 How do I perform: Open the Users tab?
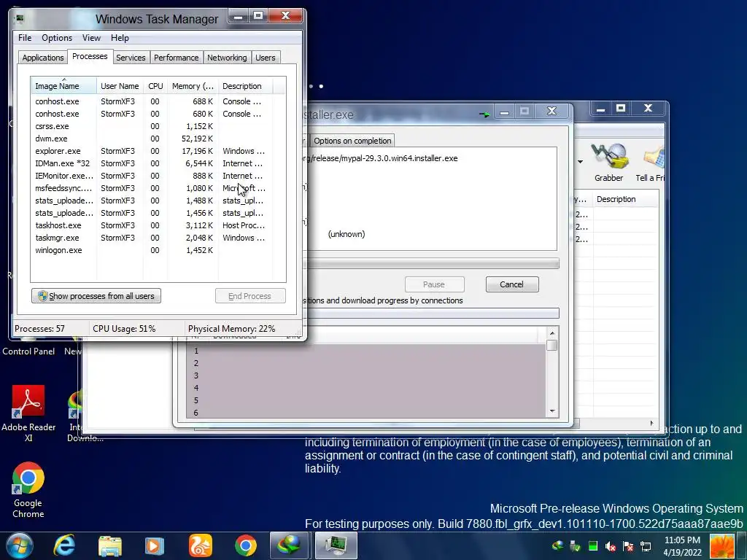(x=266, y=58)
